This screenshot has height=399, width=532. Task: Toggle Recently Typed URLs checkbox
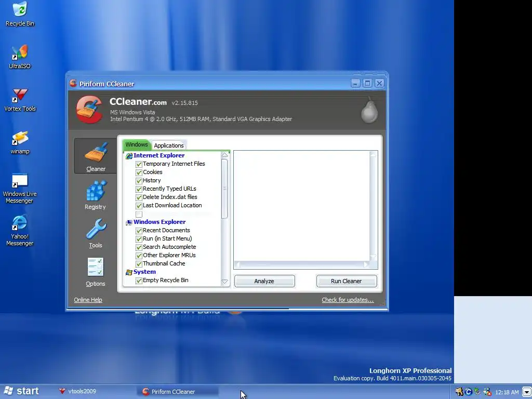point(139,189)
